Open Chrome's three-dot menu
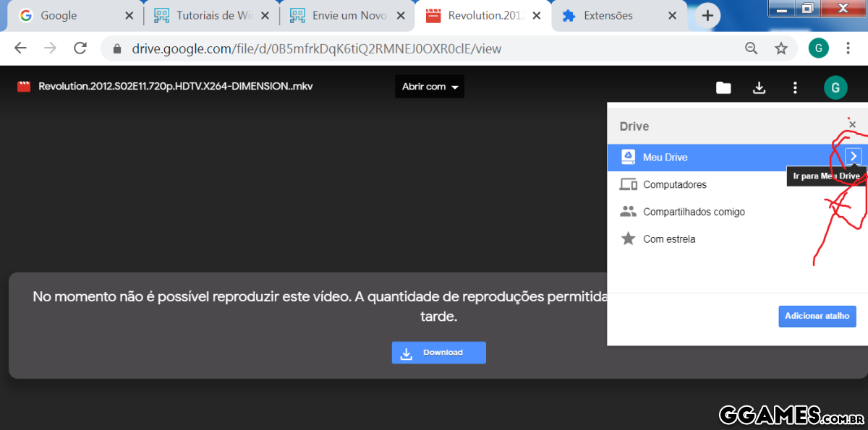The height and width of the screenshot is (430, 868). pyautogui.click(x=846, y=48)
